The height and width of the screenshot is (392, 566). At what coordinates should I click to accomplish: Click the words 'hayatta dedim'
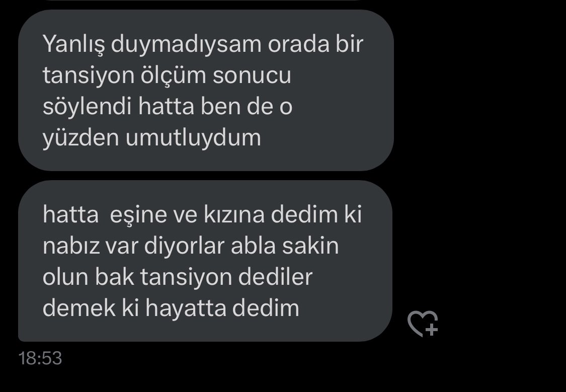click(x=222, y=308)
